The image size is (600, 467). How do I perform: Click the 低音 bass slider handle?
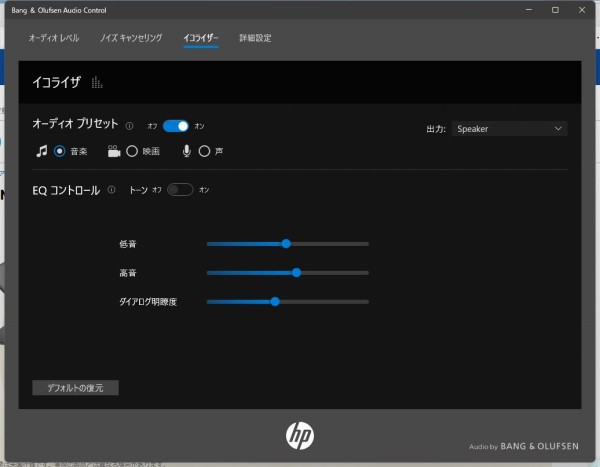tap(286, 243)
